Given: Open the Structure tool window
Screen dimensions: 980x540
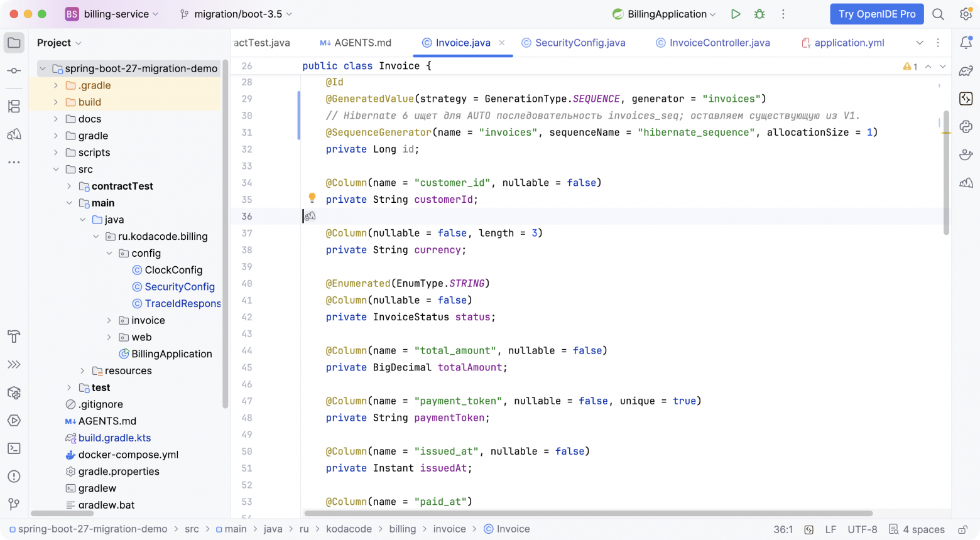Looking at the screenshot, I should tap(14, 106).
